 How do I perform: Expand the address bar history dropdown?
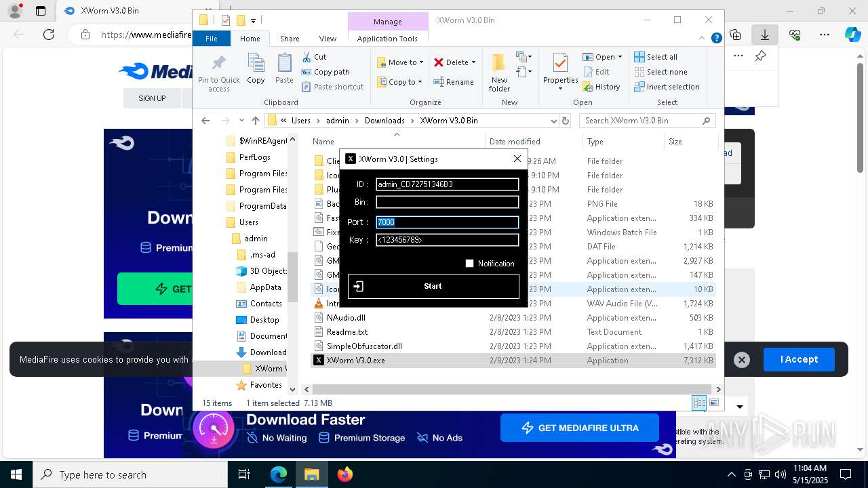tap(554, 121)
